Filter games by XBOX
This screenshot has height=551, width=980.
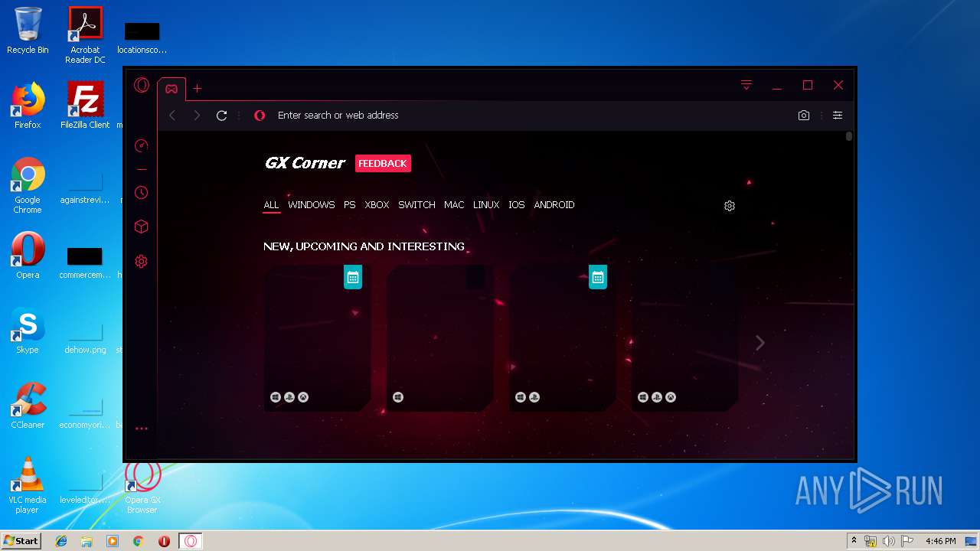377,205
